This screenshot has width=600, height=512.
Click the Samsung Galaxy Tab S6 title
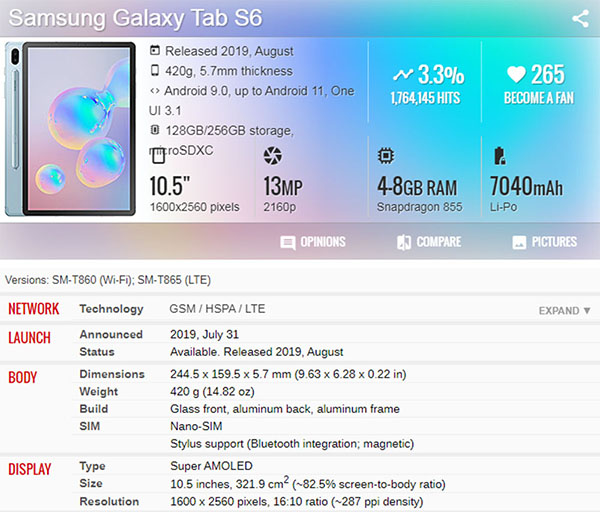(135, 18)
